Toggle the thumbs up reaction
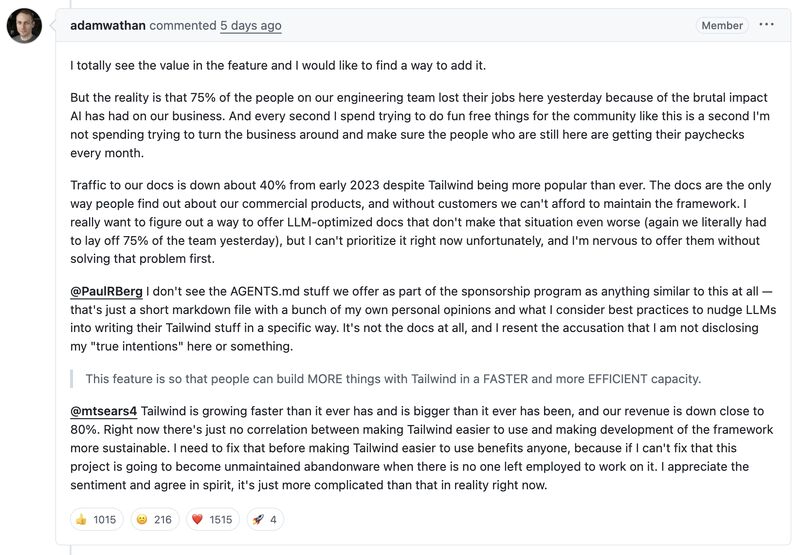This screenshot has width=800, height=555. (96, 519)
